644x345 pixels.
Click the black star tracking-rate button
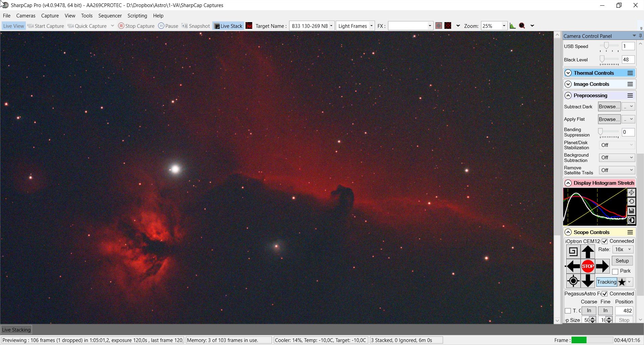[x=622, y=282]
